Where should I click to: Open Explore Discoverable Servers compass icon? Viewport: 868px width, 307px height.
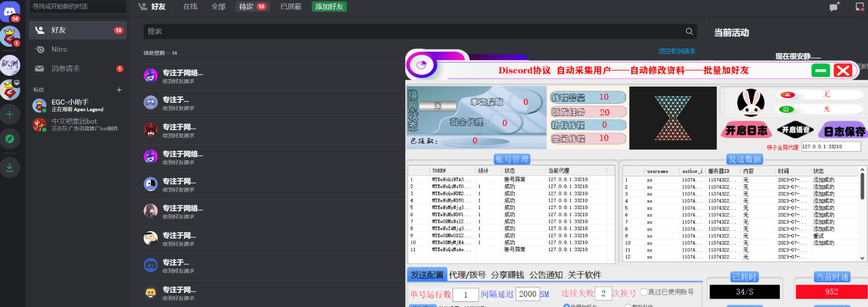click(x=10, y=139)
